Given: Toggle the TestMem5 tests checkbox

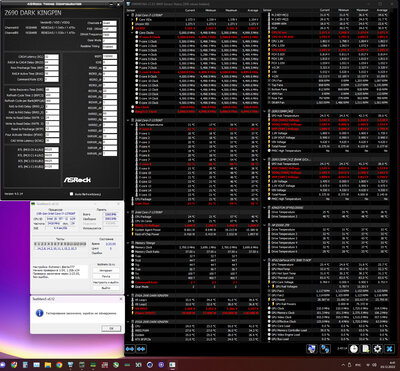Looking at the screenshot, I should point(36,248).
